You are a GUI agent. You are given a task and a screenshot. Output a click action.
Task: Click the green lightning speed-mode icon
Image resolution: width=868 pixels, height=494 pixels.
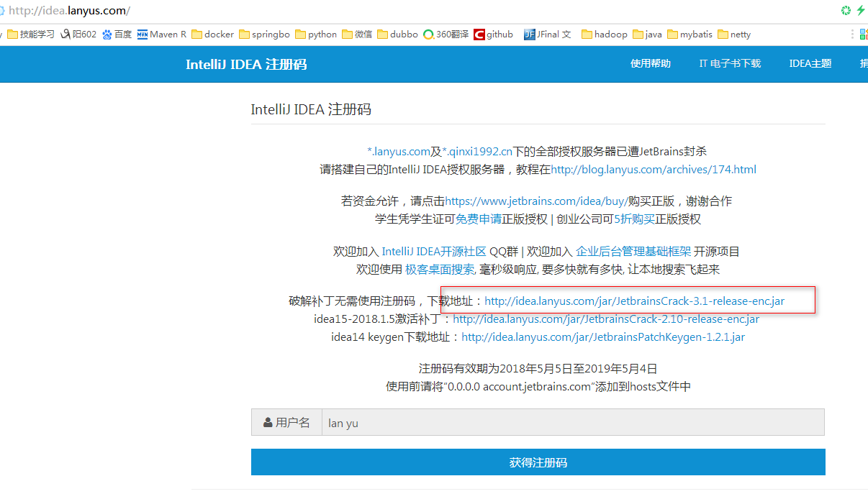coord(860,10)
